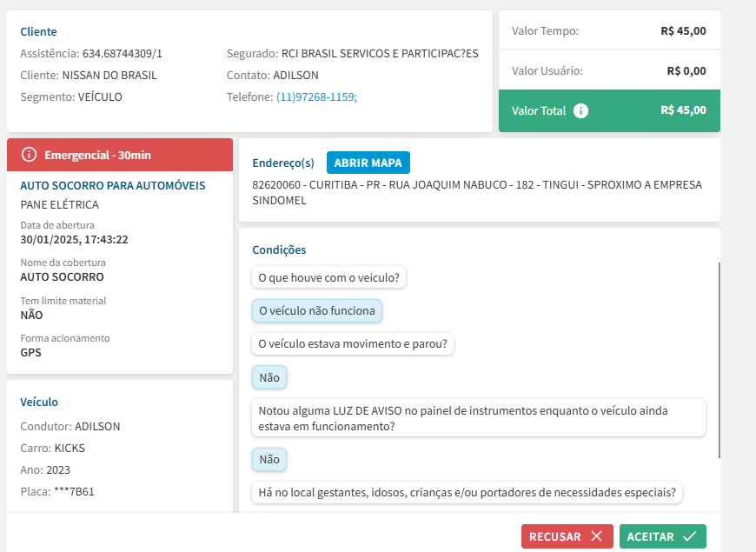Click the alert icon in Emergencial banner
756x552 pixels.
click(x=29, y=155)
